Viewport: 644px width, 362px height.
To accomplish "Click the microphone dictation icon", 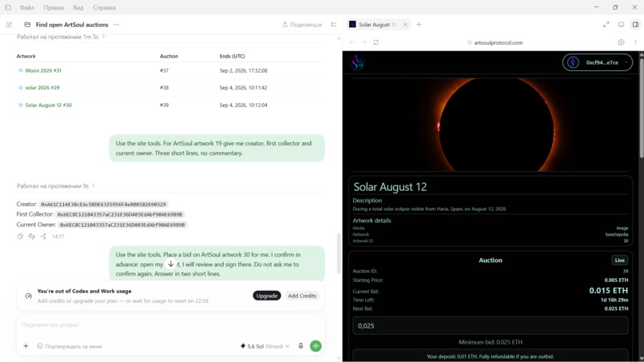I will [x=300, y=346].
